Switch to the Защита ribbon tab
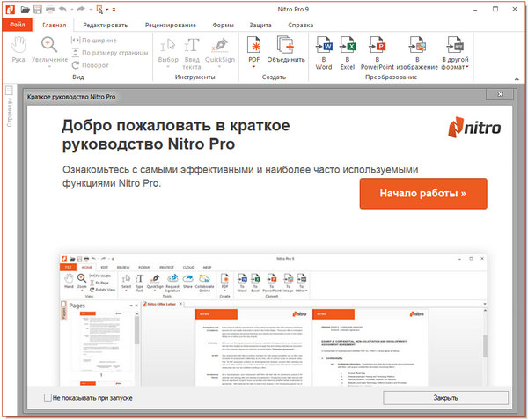The height and width of the screenshot is (420, 528). (x=260, y=25)
